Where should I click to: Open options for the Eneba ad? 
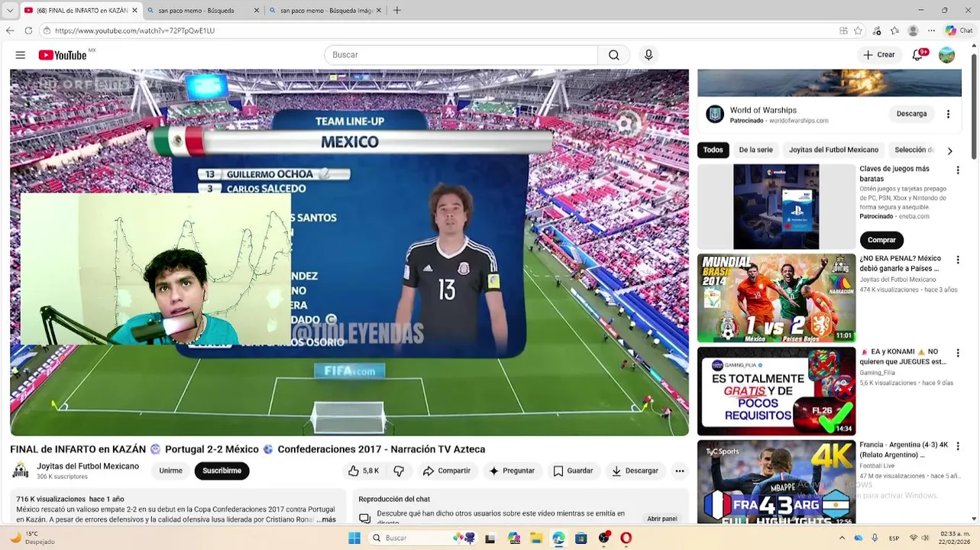coord(958,170)
